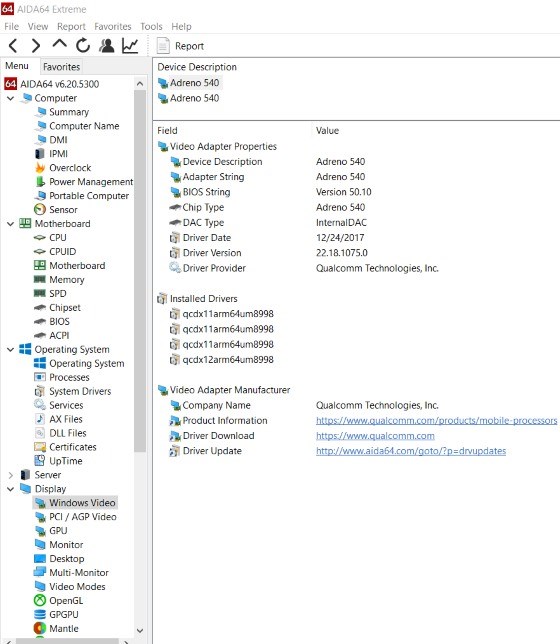
Task: Open the Memory page
Action: 59,280
